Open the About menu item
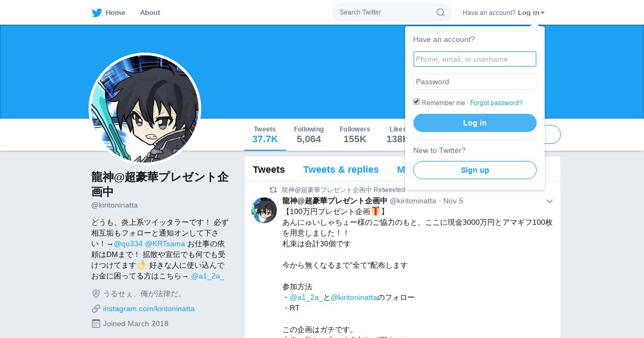The width and height of the screenshot is (644, 338). 150,13
